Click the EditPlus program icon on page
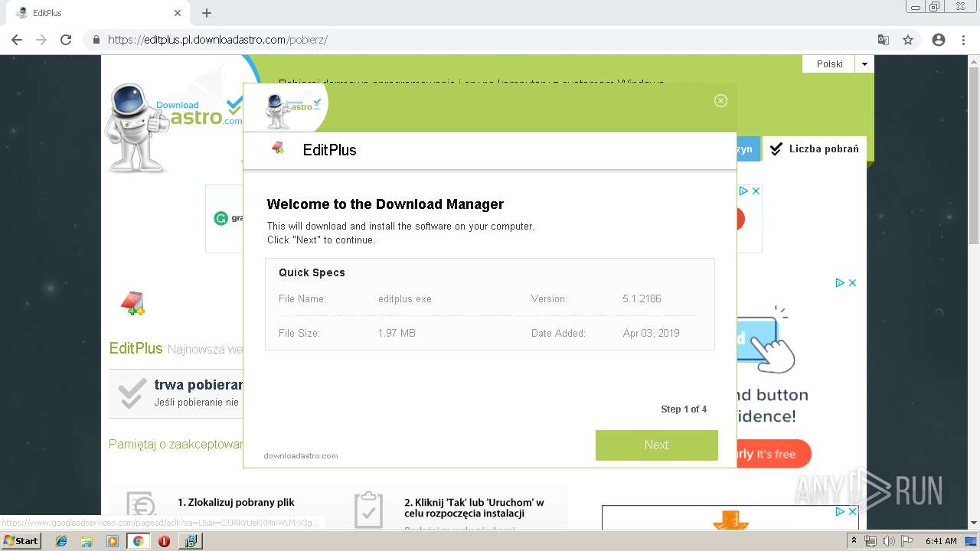The height and width of the screenshot is (551, 980). click(133, 303)
